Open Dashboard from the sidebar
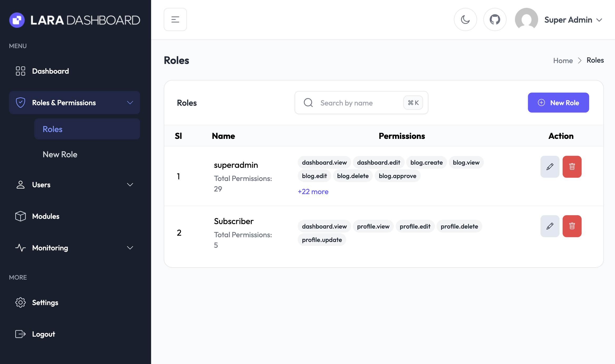Image resolution: width=615 pixels, height=364 pixels. point(75,71)
